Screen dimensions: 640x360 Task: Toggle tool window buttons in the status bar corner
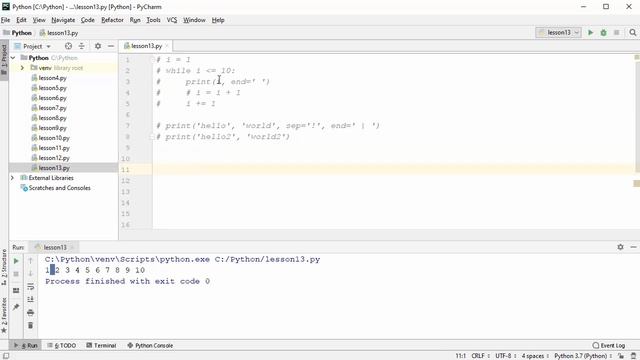6,356
